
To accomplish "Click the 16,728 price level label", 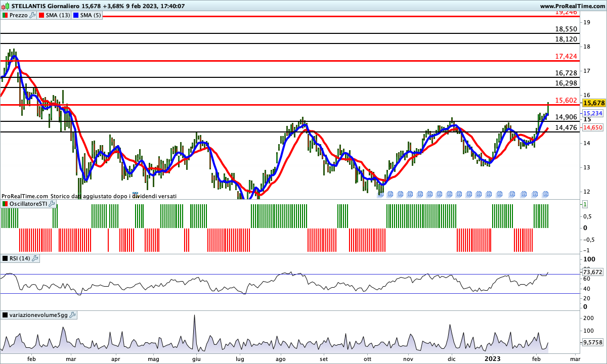I will click(x=566, y=73).
